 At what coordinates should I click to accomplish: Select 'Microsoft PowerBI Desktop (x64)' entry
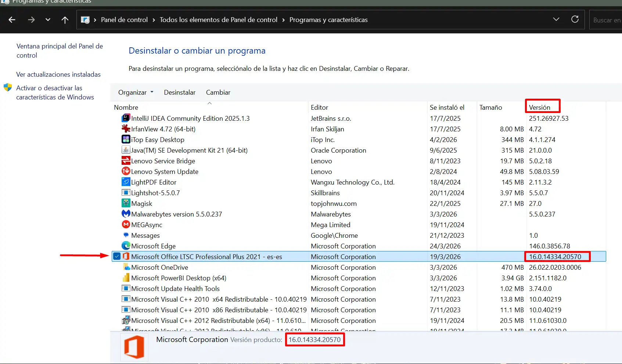179,278
